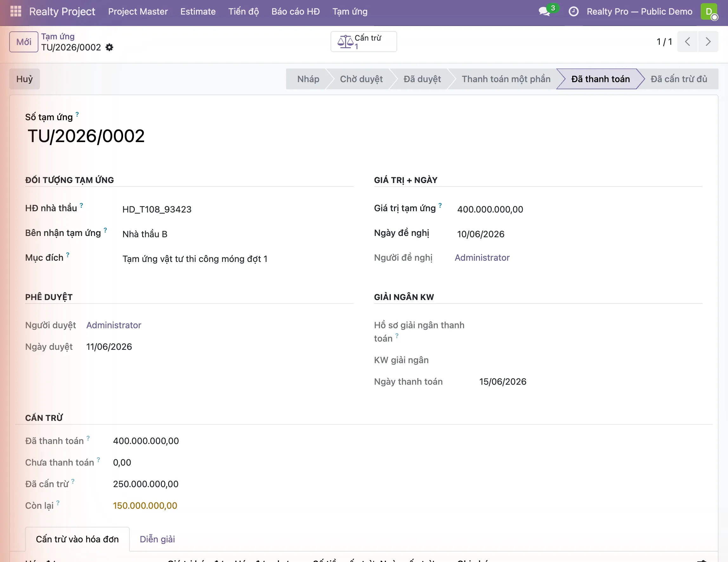Open the Estimate menu

click(x=198, y=11)
